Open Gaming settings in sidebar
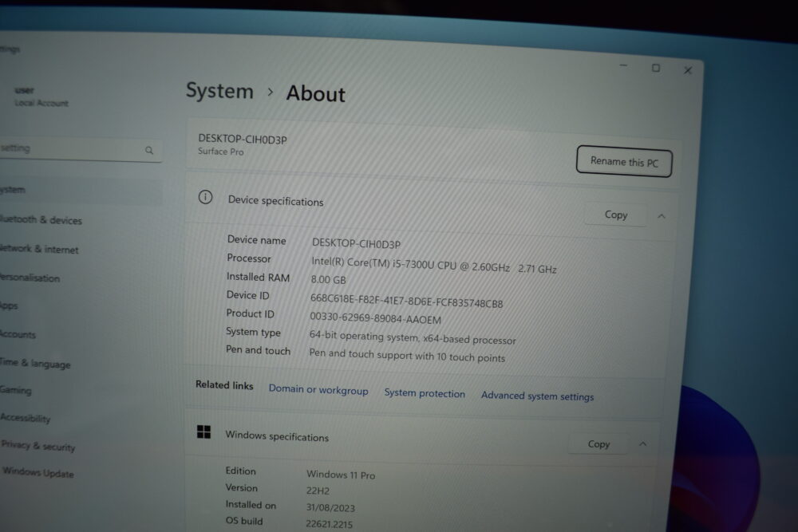This screenshot has width=798, height=532. (15, 390)
